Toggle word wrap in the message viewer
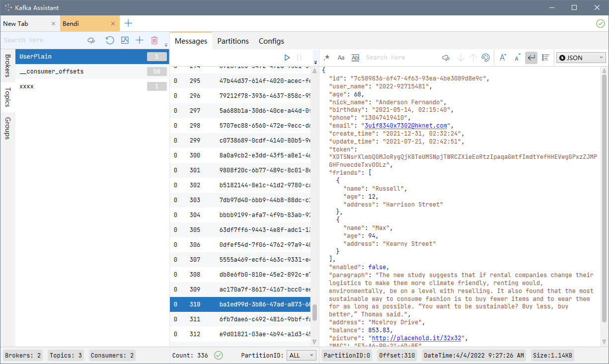Viewport: 609px width, 364px height. 531,58
